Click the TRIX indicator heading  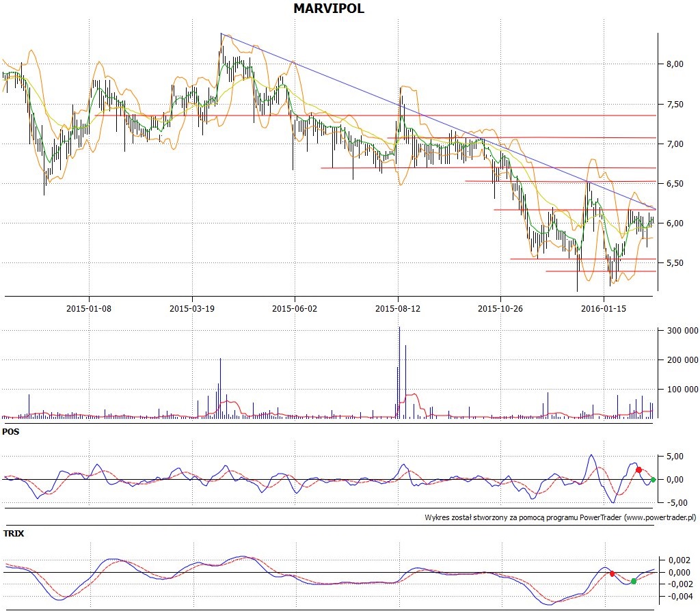click(14, 533)
